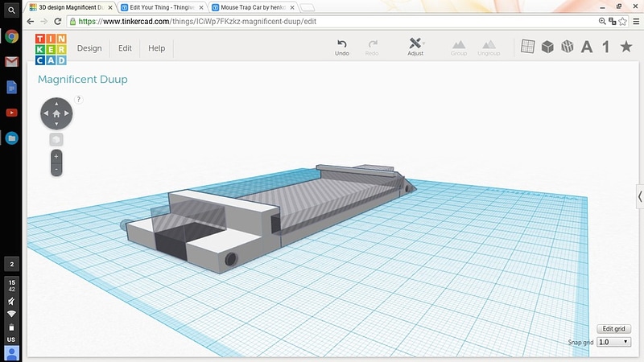This screenshot has height=362, width=644.
Task: Click the notification count 2 badge
Action: click(x=11, y=265)
